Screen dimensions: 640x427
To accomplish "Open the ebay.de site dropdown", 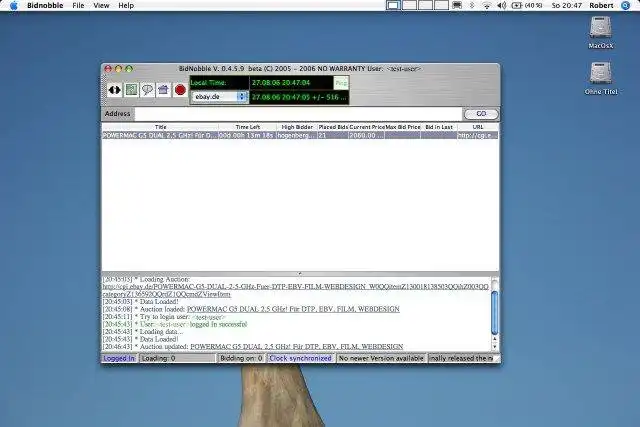I will [x=220, y=97].
